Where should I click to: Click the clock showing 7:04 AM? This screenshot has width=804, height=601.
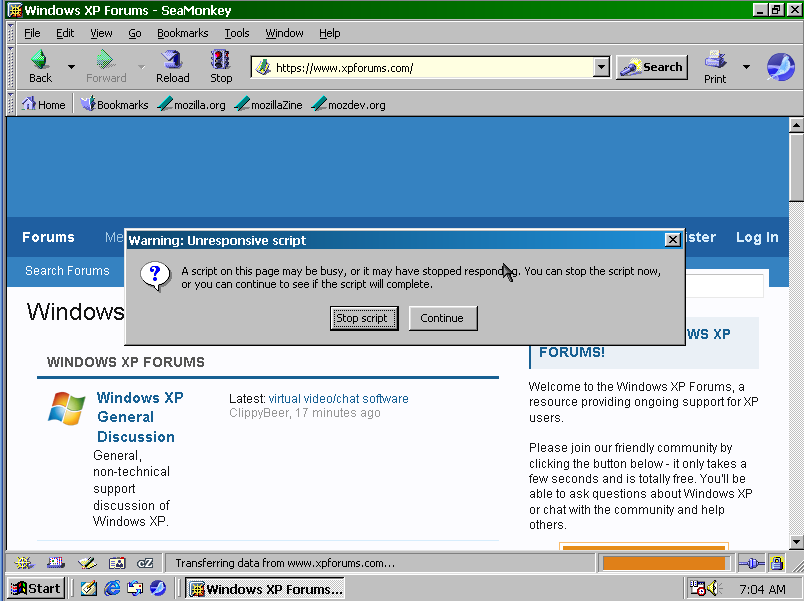(x=762, y=589)
